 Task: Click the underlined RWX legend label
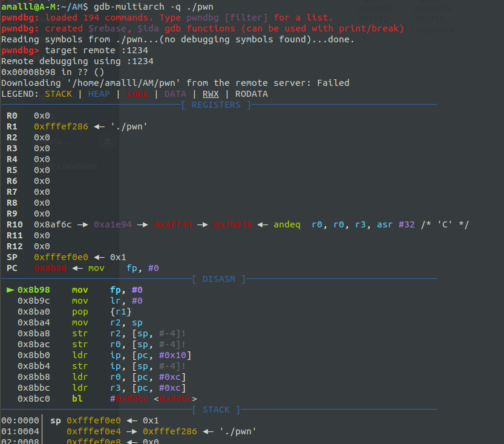pos(211,94)
